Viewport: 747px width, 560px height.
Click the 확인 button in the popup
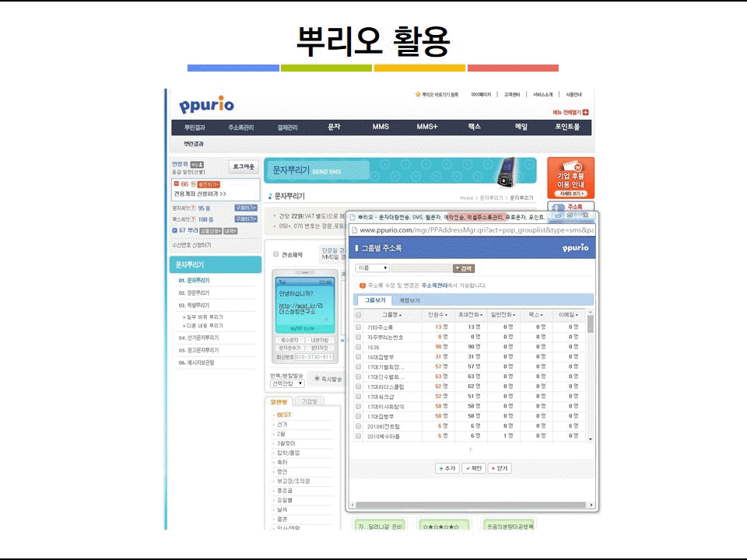pyautogui.click(x=474, y=468)
